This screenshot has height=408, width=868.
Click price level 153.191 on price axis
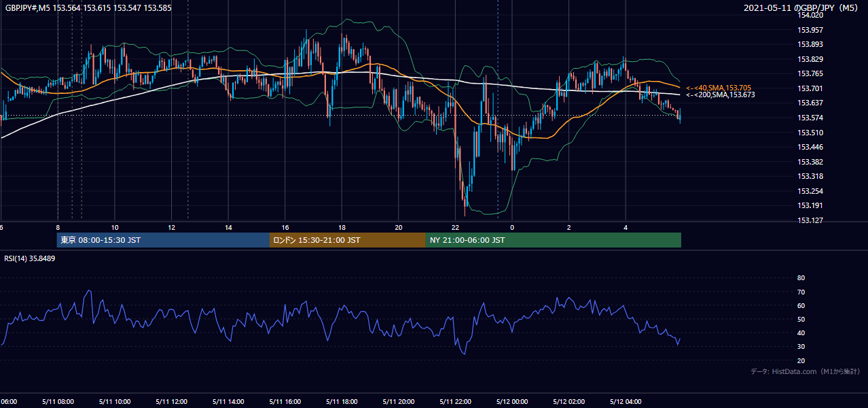click(810, 205)
